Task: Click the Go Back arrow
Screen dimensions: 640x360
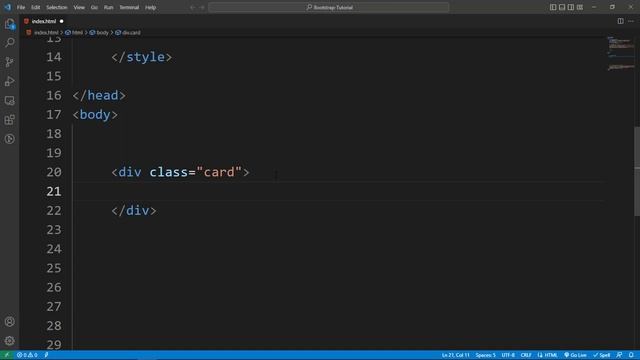Action: [193, 7]
